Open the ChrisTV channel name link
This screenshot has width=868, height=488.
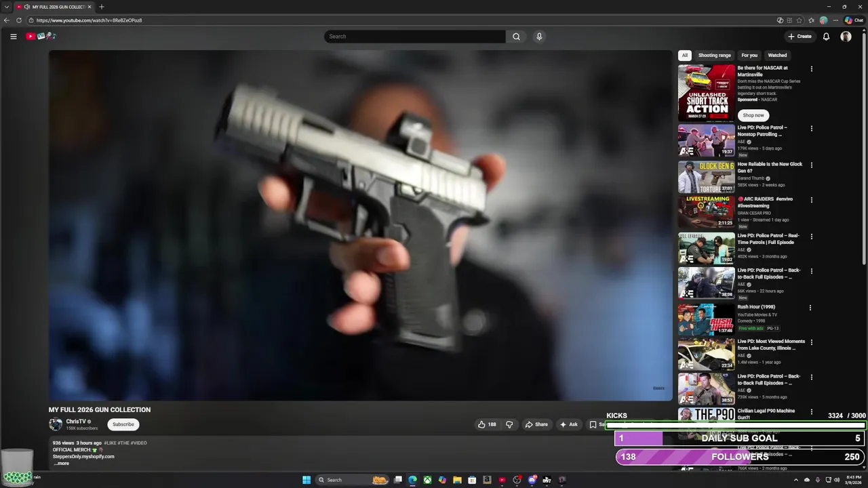76,422
